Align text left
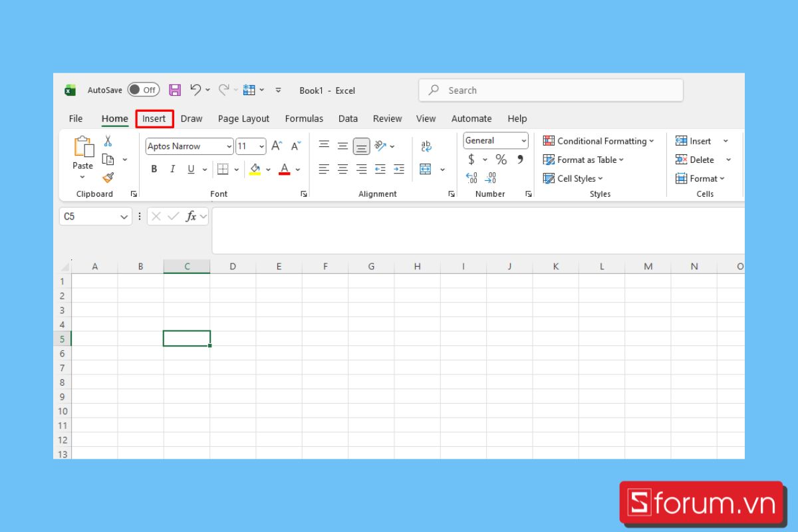 [324, 169]
